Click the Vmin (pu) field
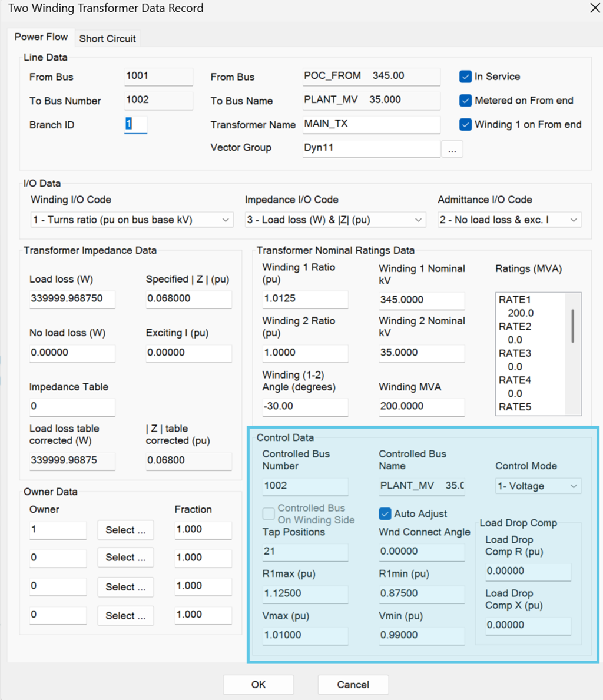The image size is (603, 700). point(422,636)
